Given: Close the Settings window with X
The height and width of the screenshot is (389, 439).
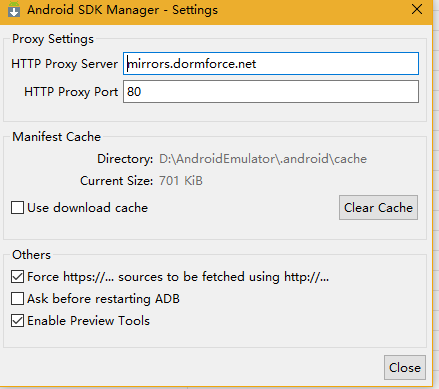Looking at the screenshot, I should [x=417, y=9].
